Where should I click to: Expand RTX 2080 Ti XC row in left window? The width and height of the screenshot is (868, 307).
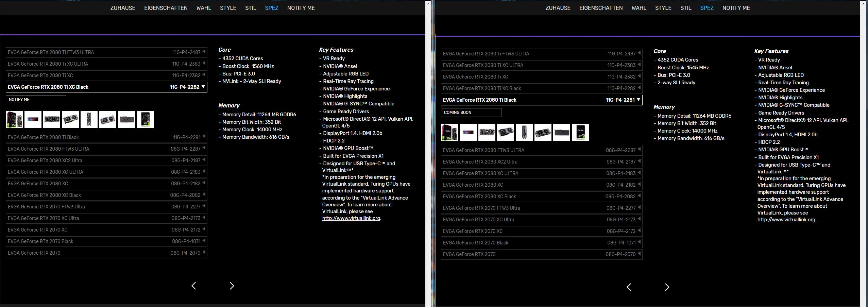tap(106, 75)
